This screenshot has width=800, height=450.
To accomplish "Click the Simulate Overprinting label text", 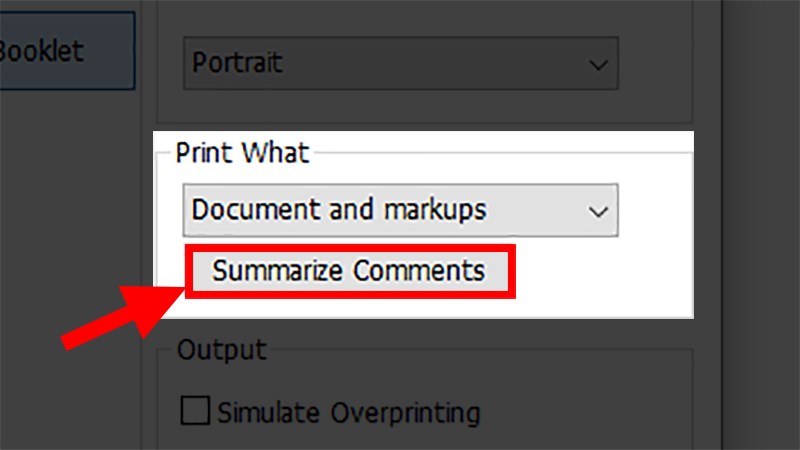I will (x=349, y=411).
